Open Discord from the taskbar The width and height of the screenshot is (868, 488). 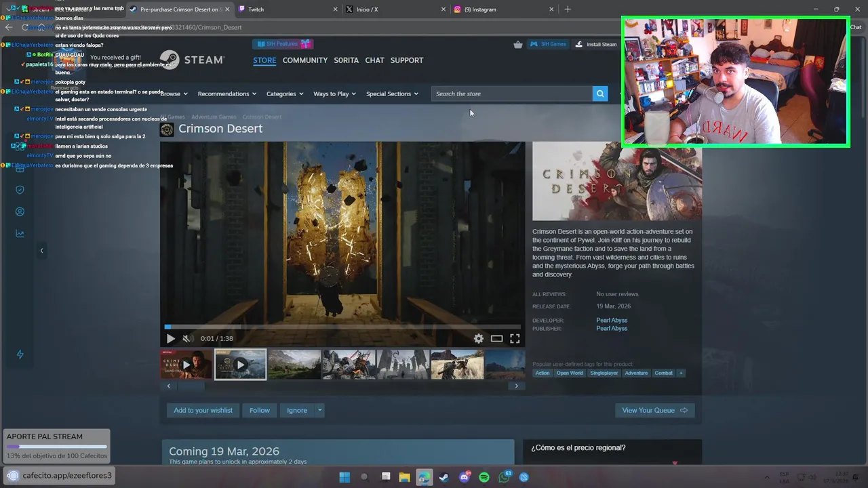(465, 477)
